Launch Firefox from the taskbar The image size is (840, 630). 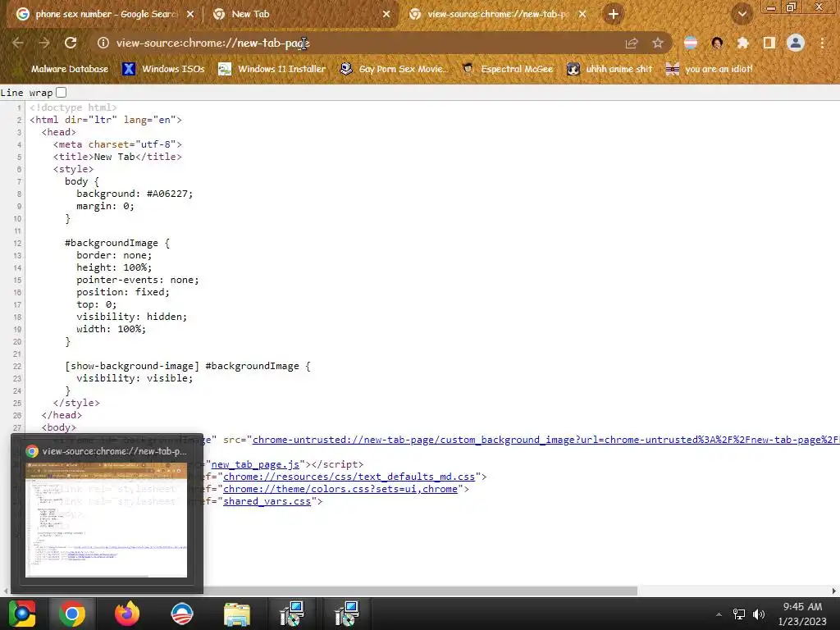[127, 614]
